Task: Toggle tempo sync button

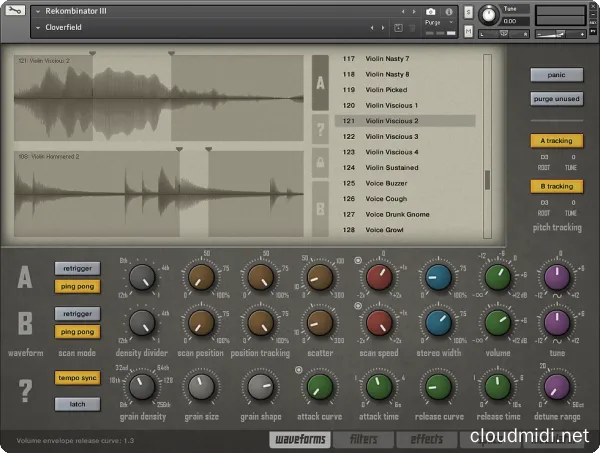Action: coord(78,378)
